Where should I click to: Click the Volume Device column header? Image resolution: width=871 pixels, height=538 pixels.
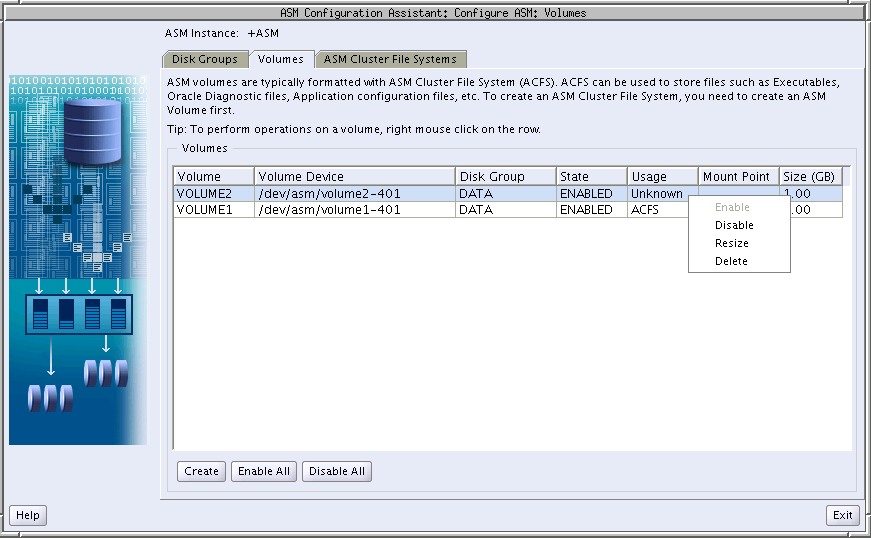point(354,177)
